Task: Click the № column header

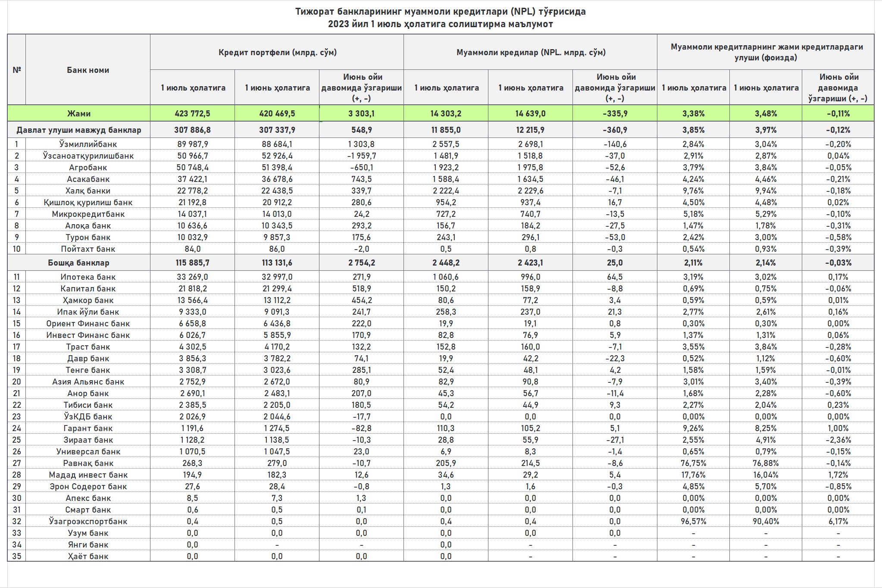Action: point(17,70)
